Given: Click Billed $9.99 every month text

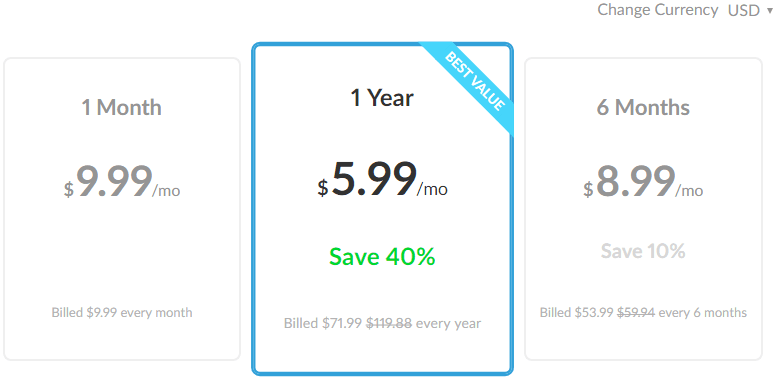Looking at the screenshot, I should 122,313.
